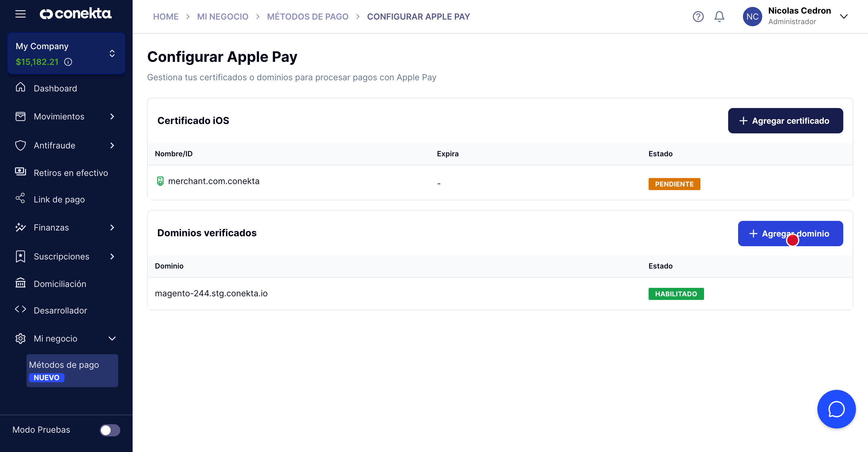Expand the Antifraude menu chevron

click(112, 145)
